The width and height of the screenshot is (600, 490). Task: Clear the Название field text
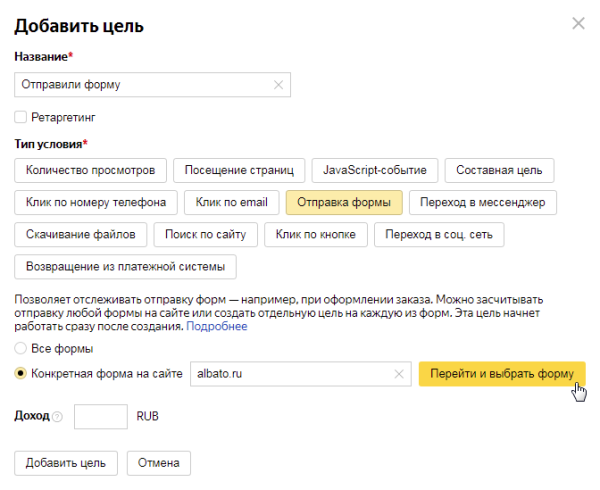coord(278,85)
